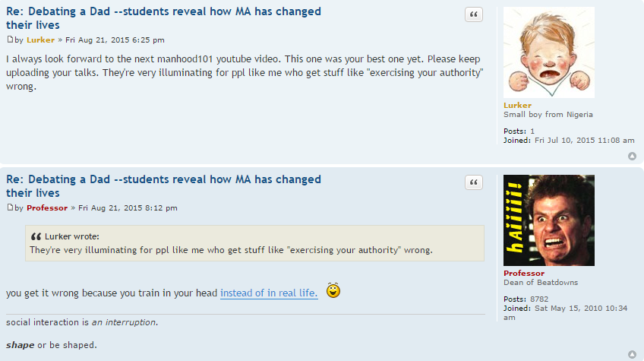The height and width of the screenshot is (361, 644).
Task: Click Lurker's posts count value
Action: click(532, 131)
